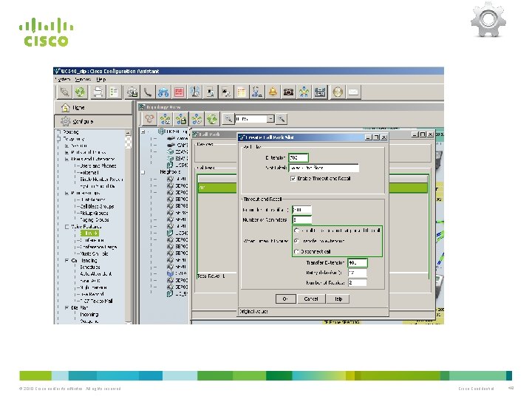Click the green refresh globe toolbar icon
This screenshot has height=399, width=532.
tap(81, 92)
